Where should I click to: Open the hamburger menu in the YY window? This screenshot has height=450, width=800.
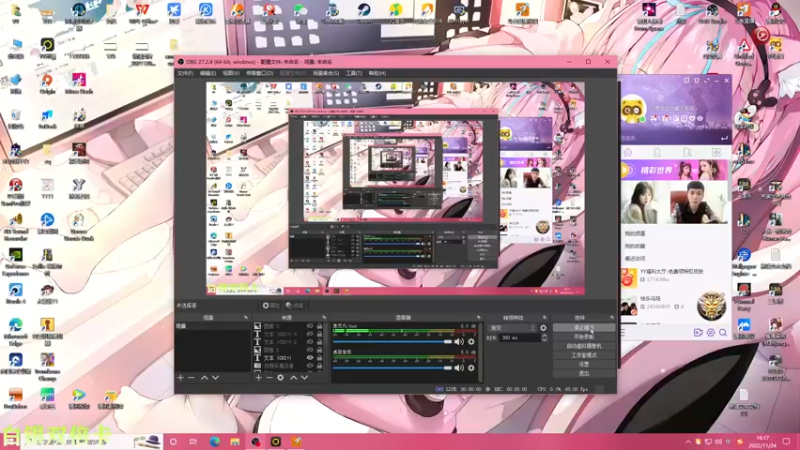[623, 333]
